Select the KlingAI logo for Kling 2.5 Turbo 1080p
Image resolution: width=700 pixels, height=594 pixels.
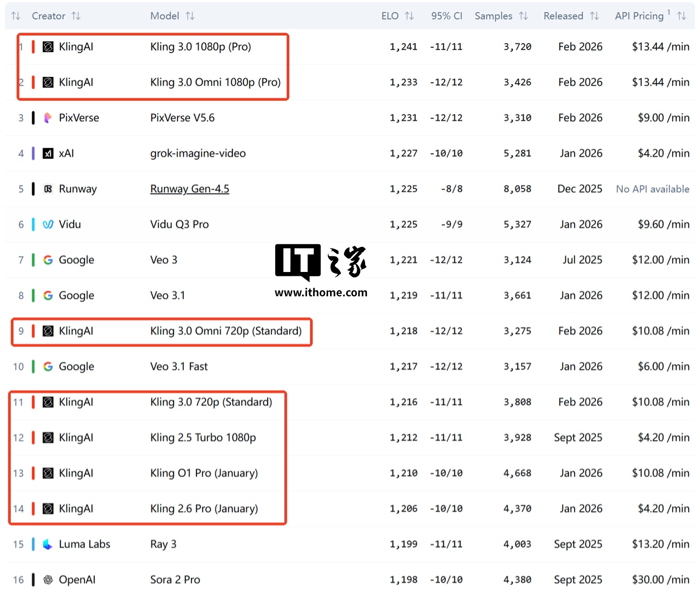tap(48, 437)
